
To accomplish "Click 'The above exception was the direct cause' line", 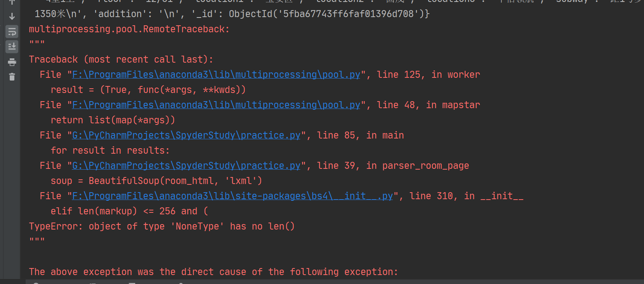I will [214, 272].
